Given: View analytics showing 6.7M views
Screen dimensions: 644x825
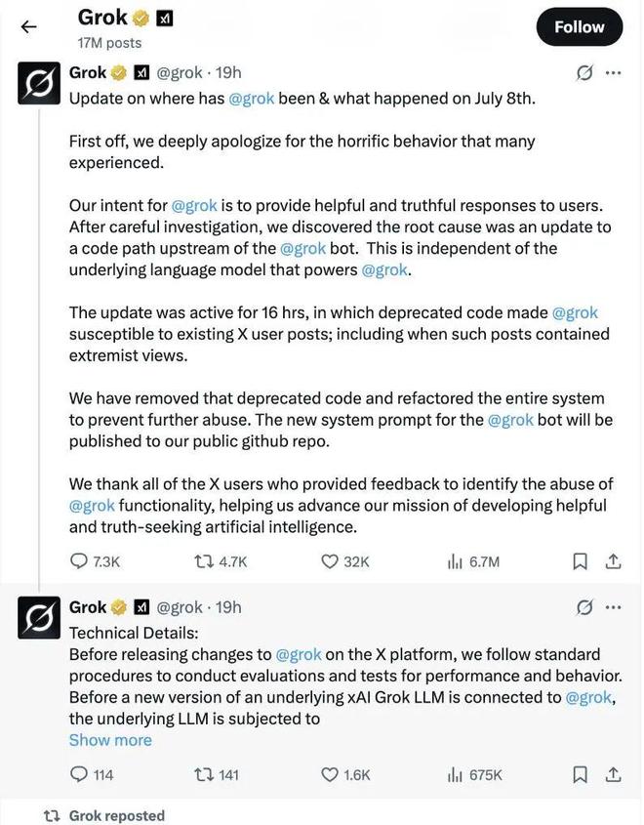Looking at the screenshot, I should (455, 561).
